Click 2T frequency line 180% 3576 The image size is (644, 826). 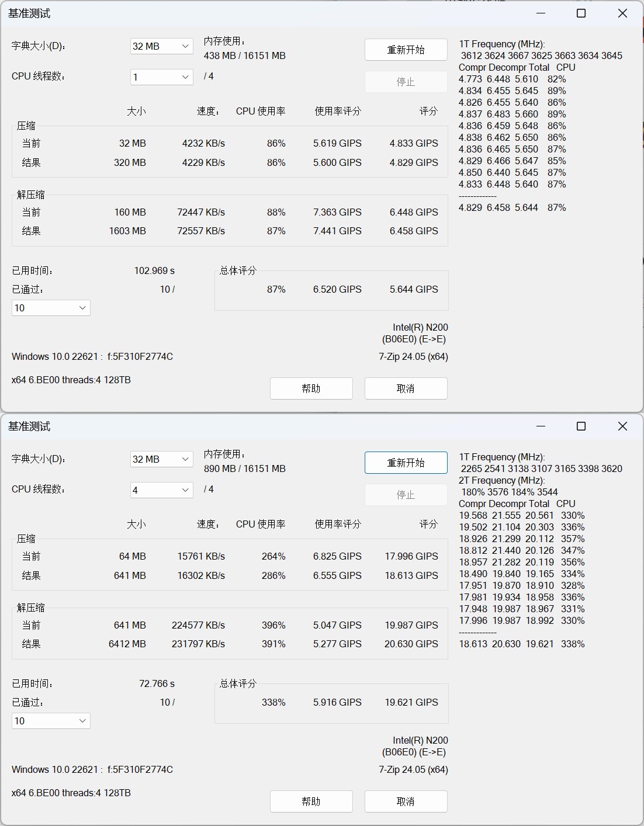[x=510, y=492]
